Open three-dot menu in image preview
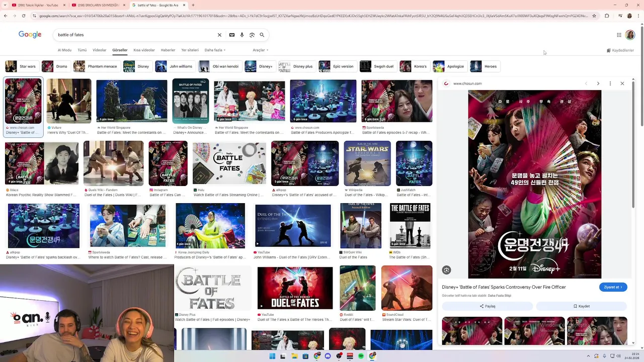644x362 pixels. [610, 83]
